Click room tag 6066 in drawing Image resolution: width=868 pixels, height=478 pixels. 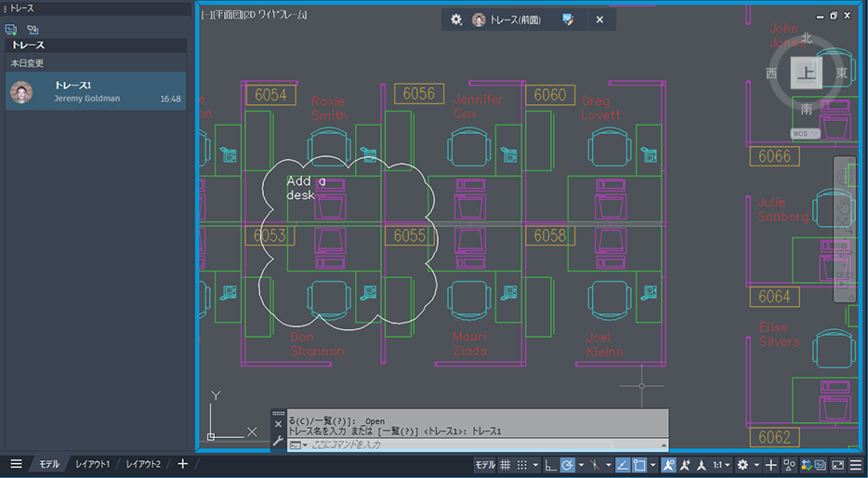click(774, 156)
